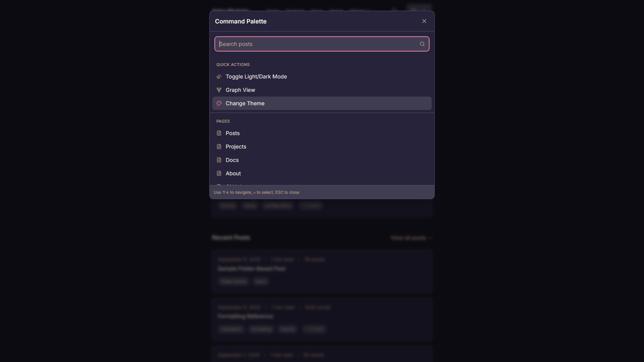Click the magnifier icon in the search field
The height and width of the screenshot is (362, 644).
tap(422, 44)
